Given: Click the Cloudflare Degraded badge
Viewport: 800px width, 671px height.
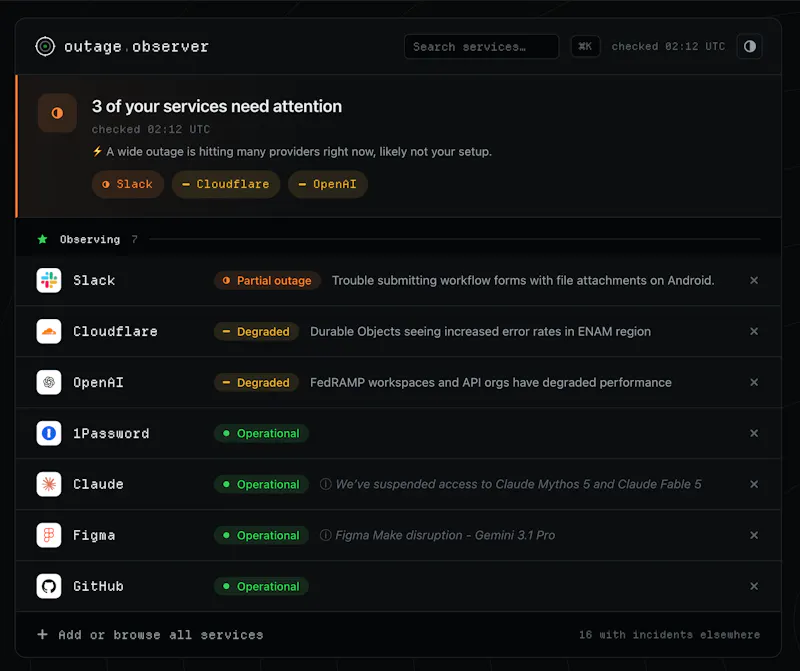Looking at the screenshot, I should tap(256, 332).
